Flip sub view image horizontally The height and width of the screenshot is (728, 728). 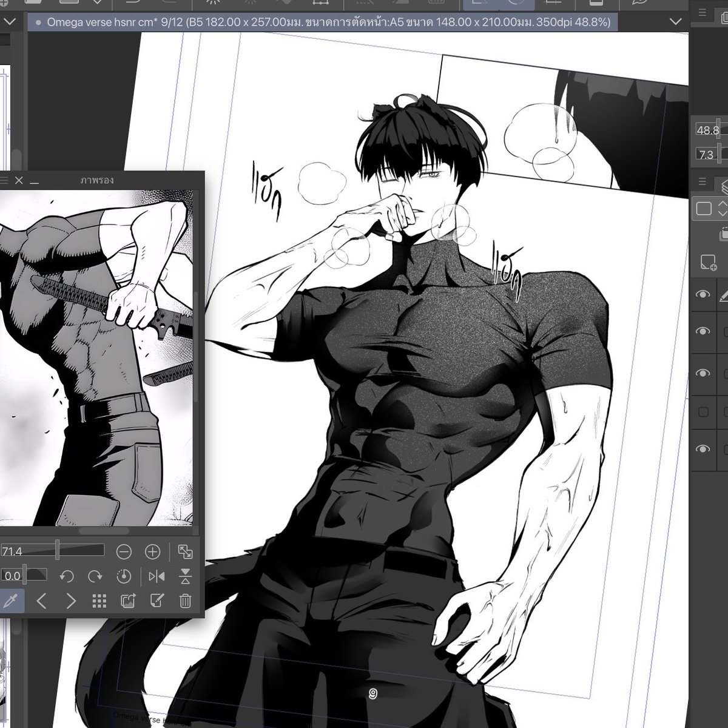157,576
